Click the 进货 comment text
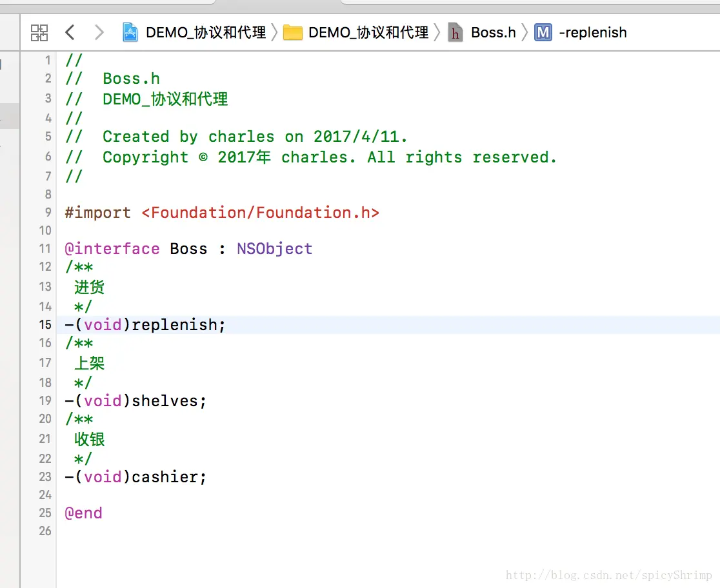 tap(90, 287)
